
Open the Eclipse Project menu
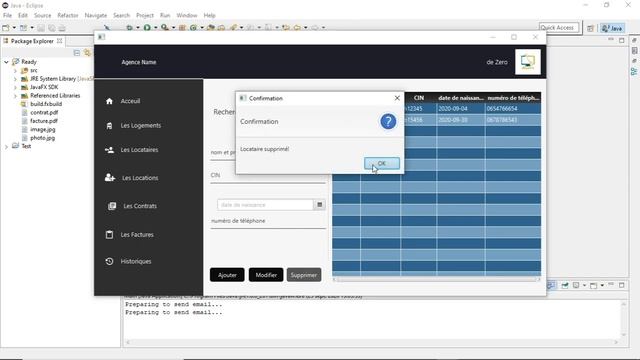click(x=145, y=15)
